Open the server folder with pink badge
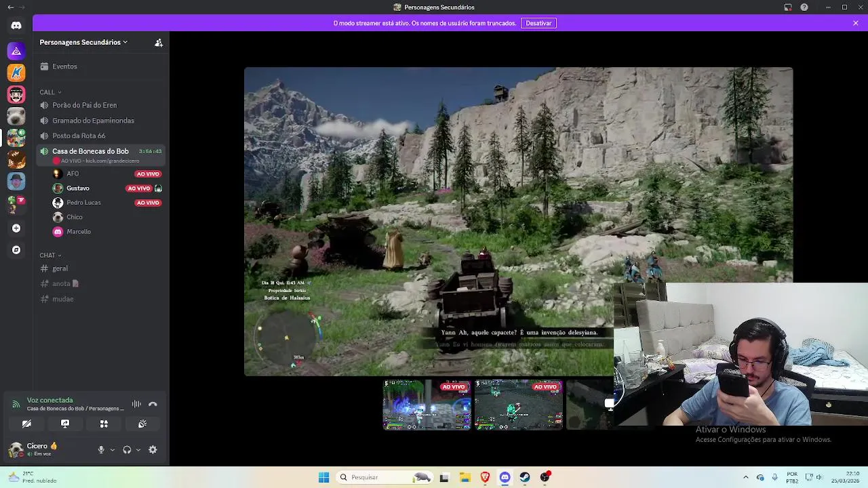The width and height of the screenshot is (868, 488). (16, 203)
